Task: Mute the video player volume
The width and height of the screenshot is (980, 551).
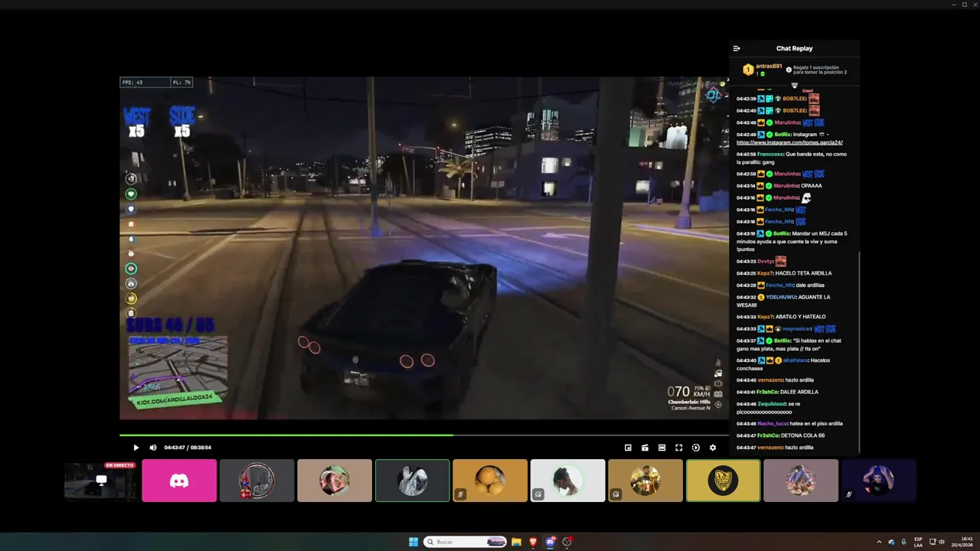Action: click(x=153, y=448)
